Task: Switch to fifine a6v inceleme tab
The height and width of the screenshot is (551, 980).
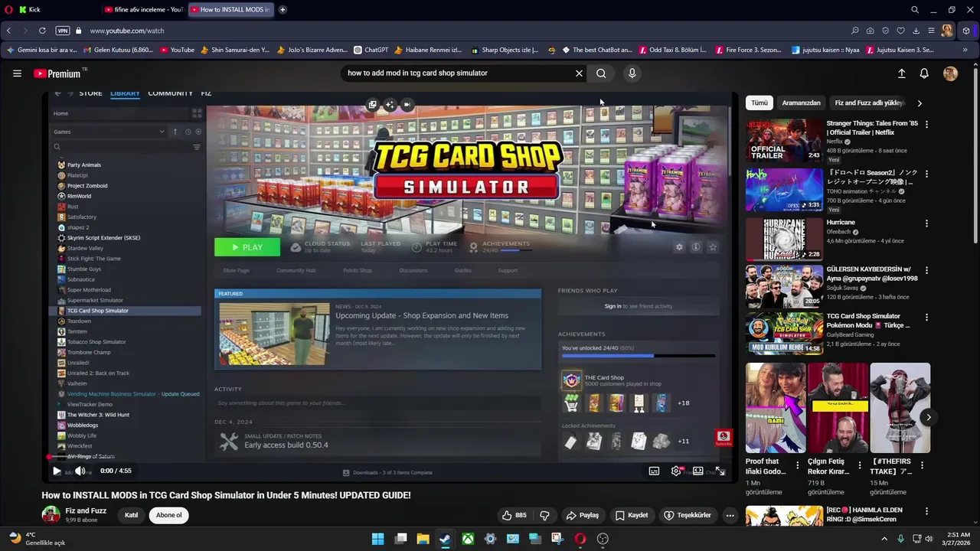Action: 142,9
